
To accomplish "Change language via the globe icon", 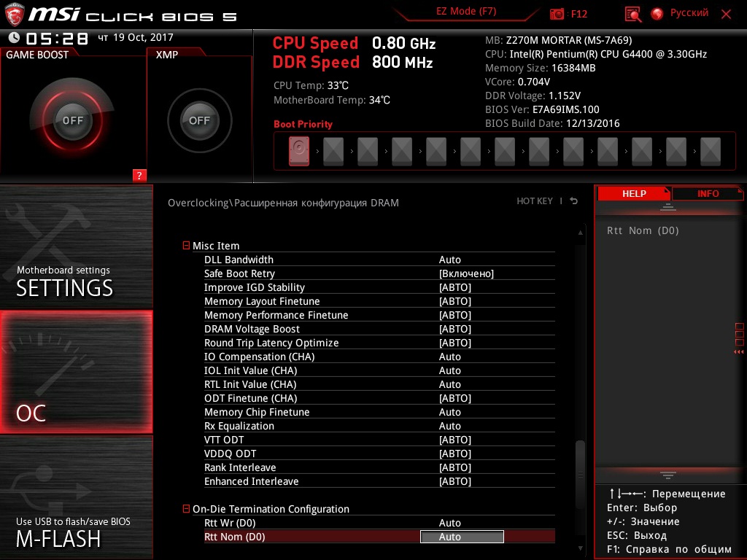I will pyautogui.click(x=657, y=14).
